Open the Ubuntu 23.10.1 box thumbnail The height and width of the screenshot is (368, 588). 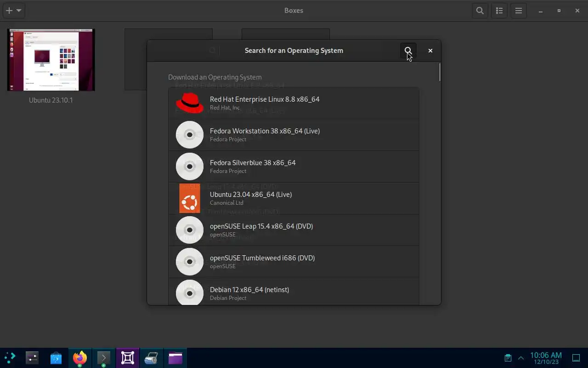[x=51, y=60]
